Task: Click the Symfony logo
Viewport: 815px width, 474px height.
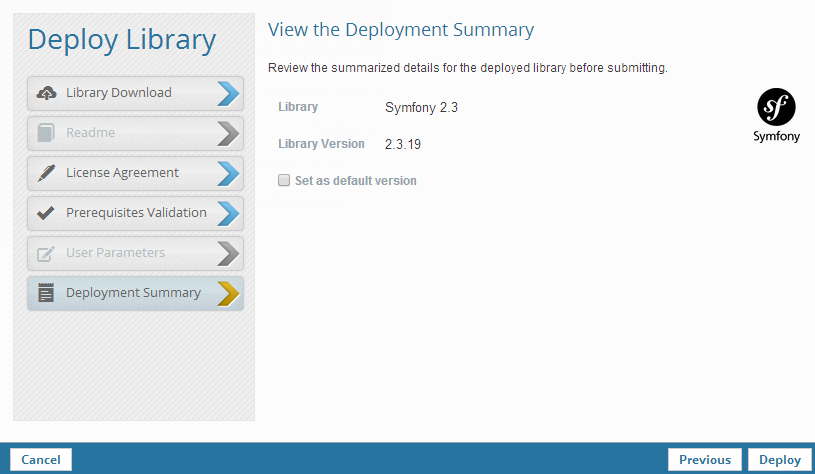Action: [776, 115]
